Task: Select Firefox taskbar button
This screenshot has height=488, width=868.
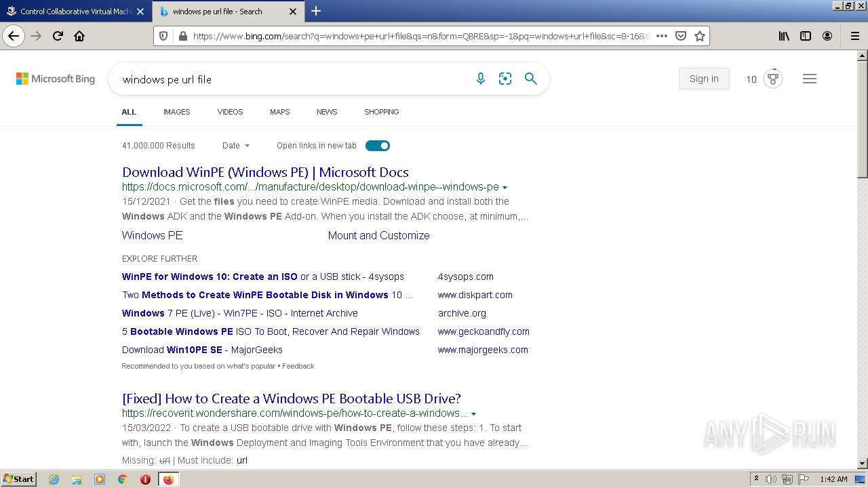Action: click(x=168, y=479)
